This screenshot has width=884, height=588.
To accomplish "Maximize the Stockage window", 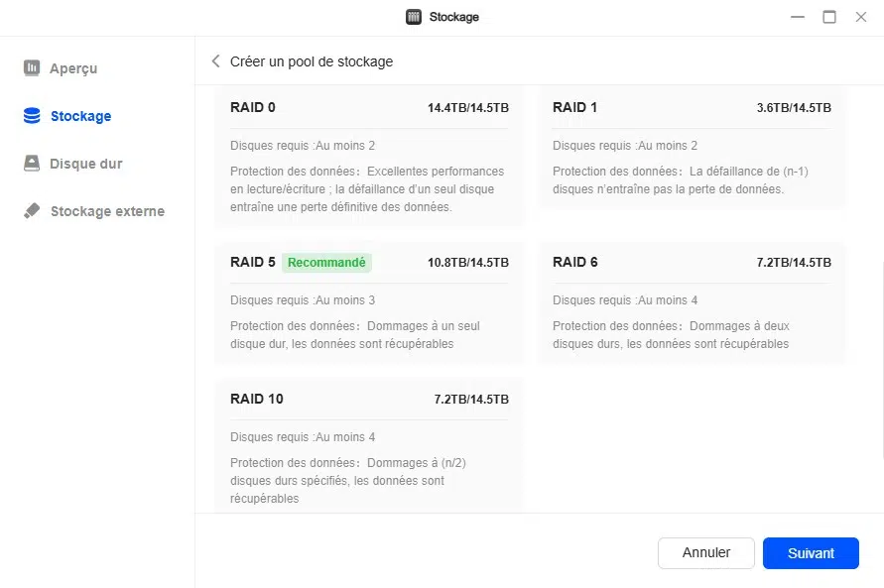I will pos(829,17).
